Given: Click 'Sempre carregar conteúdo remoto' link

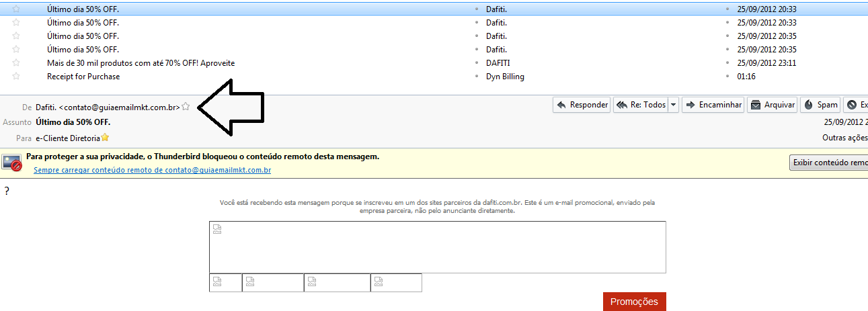Looking at the screenshot, I should click(x=152, y=171).
